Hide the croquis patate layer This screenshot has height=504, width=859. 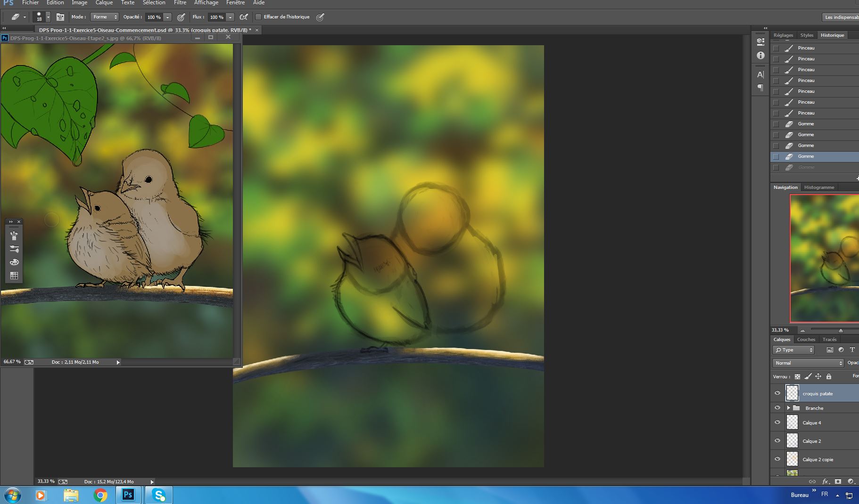point(777,393)
